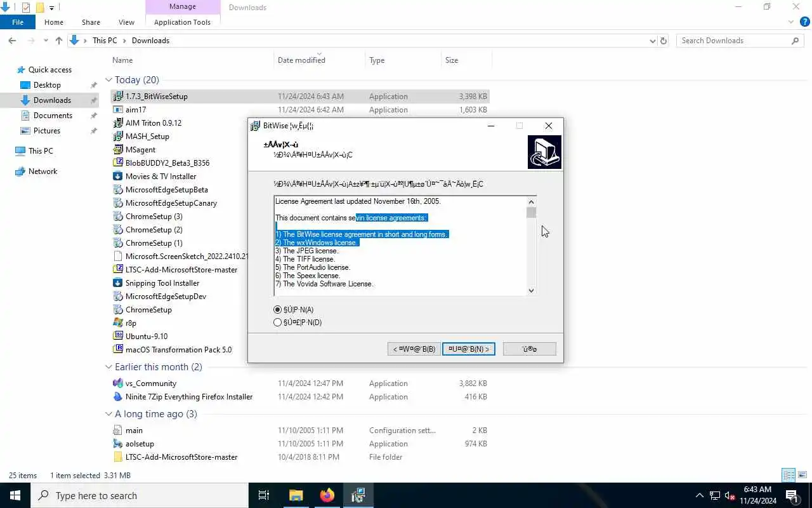Click the taskbar search box

click(x=140, y=495)
